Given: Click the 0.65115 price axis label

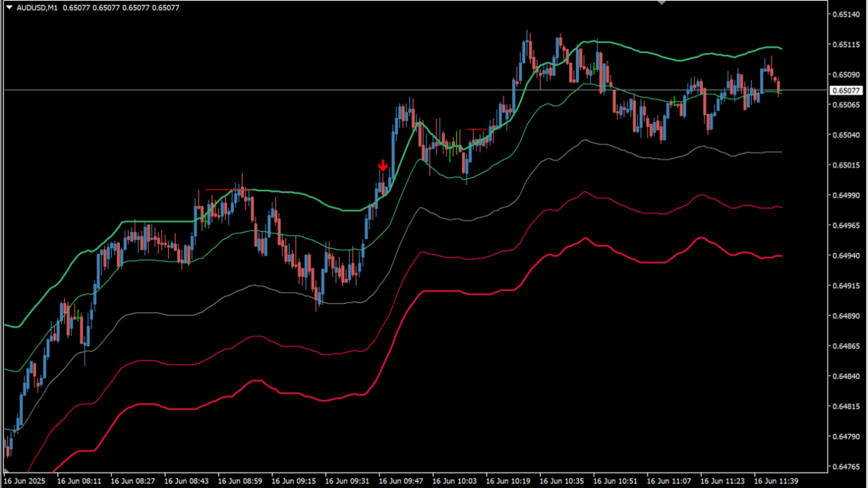Looking at the screenshot, I should pyautogui.click(x=846, y=45).
